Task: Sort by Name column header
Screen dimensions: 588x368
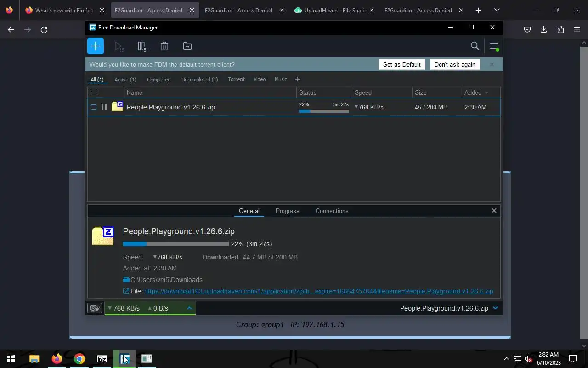Action: click(210, 92)
